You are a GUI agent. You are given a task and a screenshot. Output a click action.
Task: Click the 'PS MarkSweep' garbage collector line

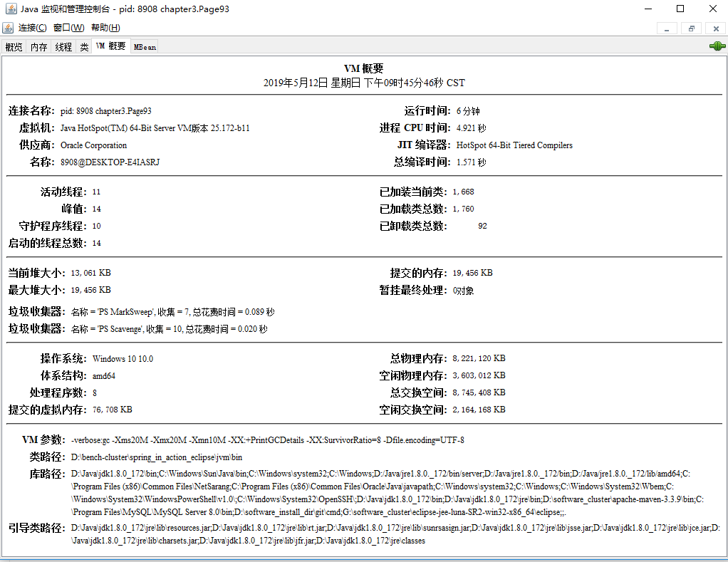coord(172,312)
